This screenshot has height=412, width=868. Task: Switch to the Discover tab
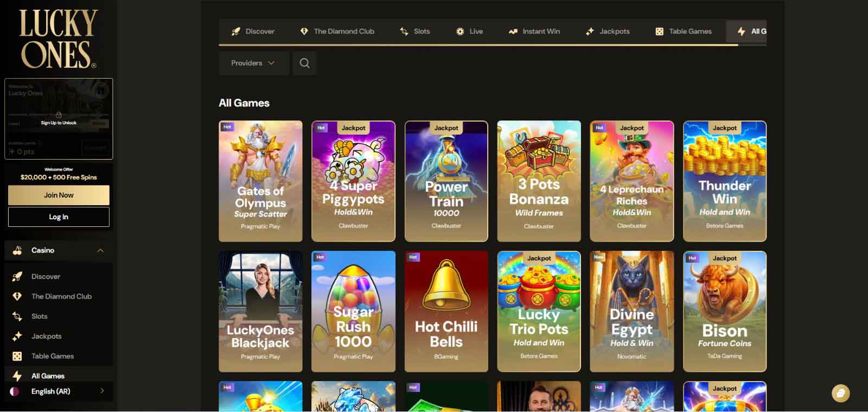(253, 31)
